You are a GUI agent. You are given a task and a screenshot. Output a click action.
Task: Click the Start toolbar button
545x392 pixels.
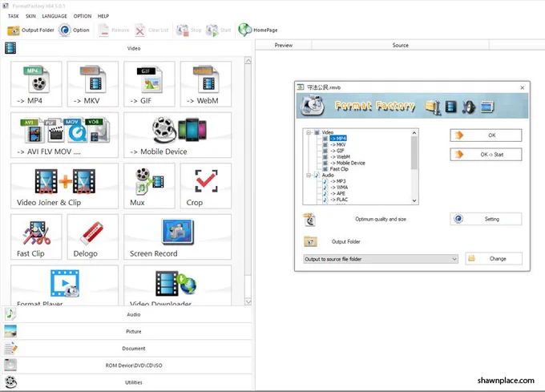(x=218, y=30)
